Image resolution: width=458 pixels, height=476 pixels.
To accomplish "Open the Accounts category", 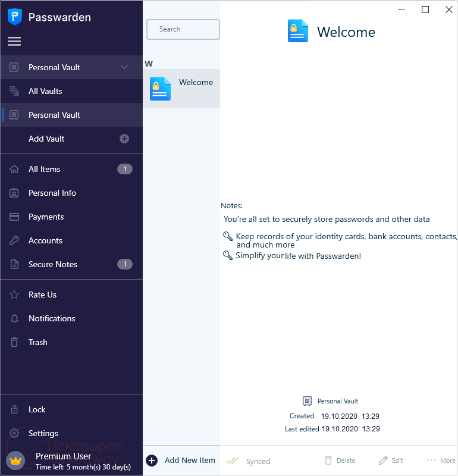I will click(72, 240).
